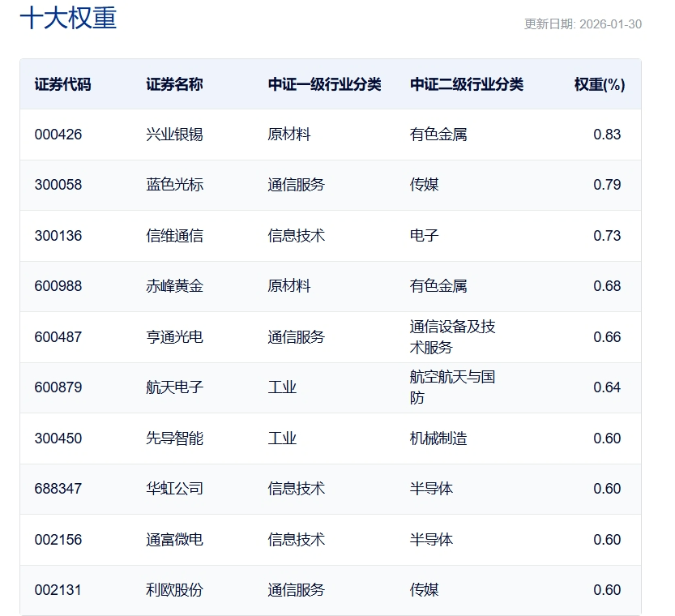The width and height of the screenshot is (675, 616).
Task: Click the 十大权重 heading
Action: (68, 18)
